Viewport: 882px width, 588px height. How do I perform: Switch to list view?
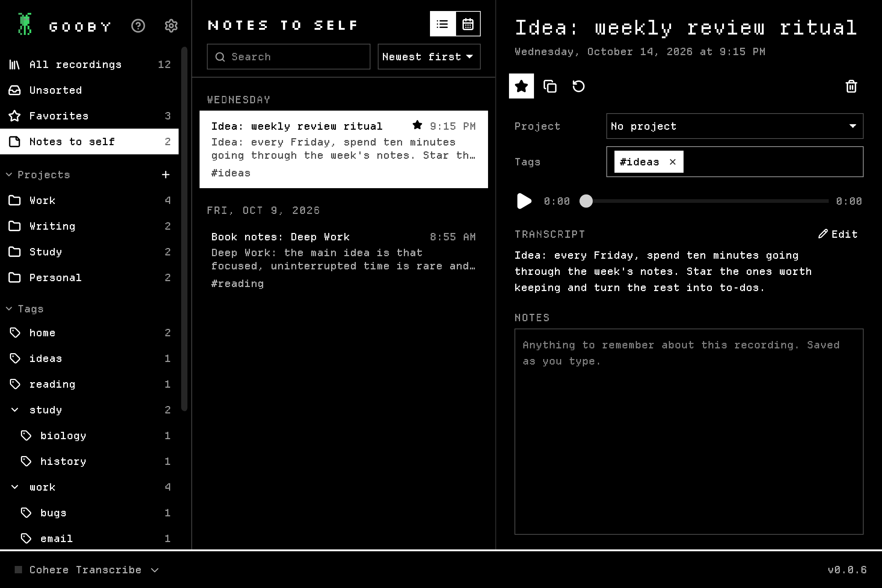click(x=442, y=24)
